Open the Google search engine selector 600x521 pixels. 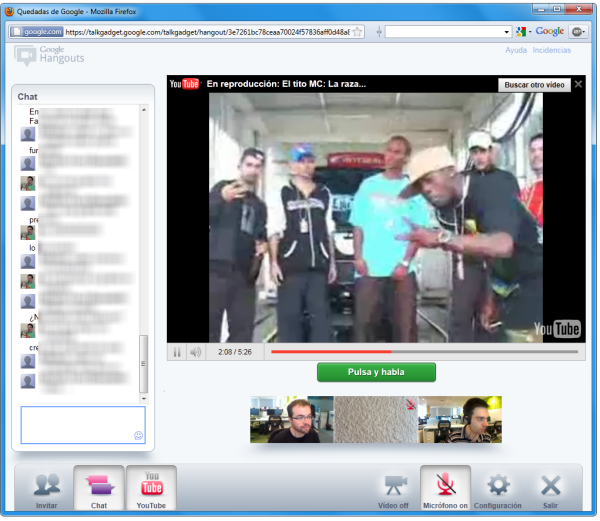[523, 32]
